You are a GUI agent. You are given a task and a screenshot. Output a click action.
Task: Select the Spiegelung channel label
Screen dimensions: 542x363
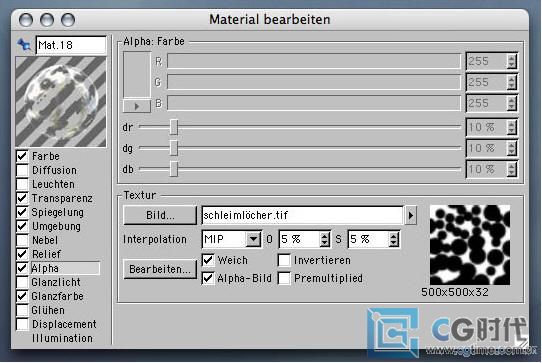pyautogui.click(x=58, y=212)
